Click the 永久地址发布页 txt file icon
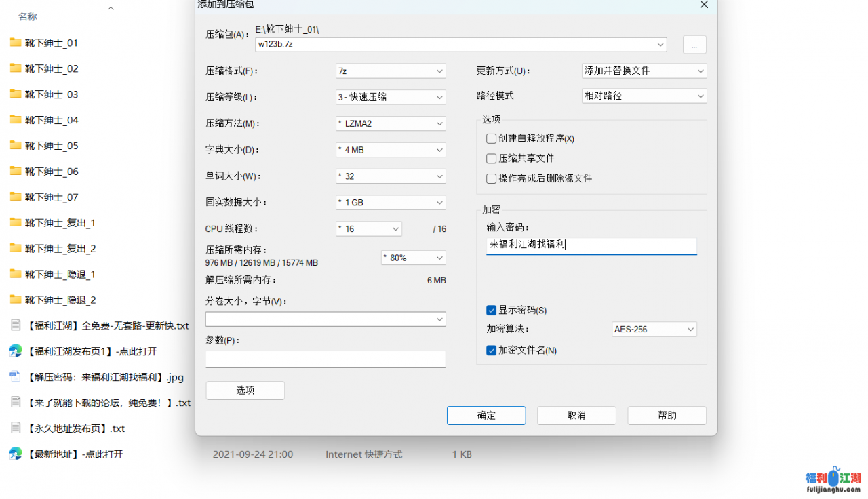Viewport: 868px width, 499px height. point(16,428)
